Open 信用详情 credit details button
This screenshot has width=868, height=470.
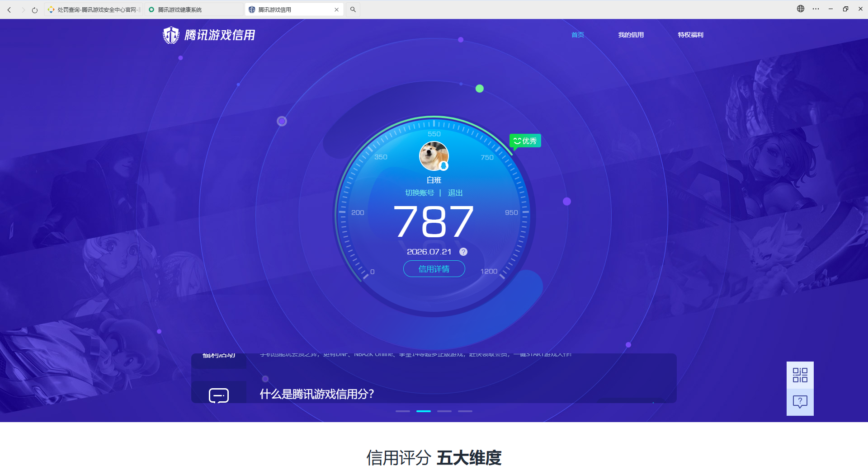click(434, 269)
